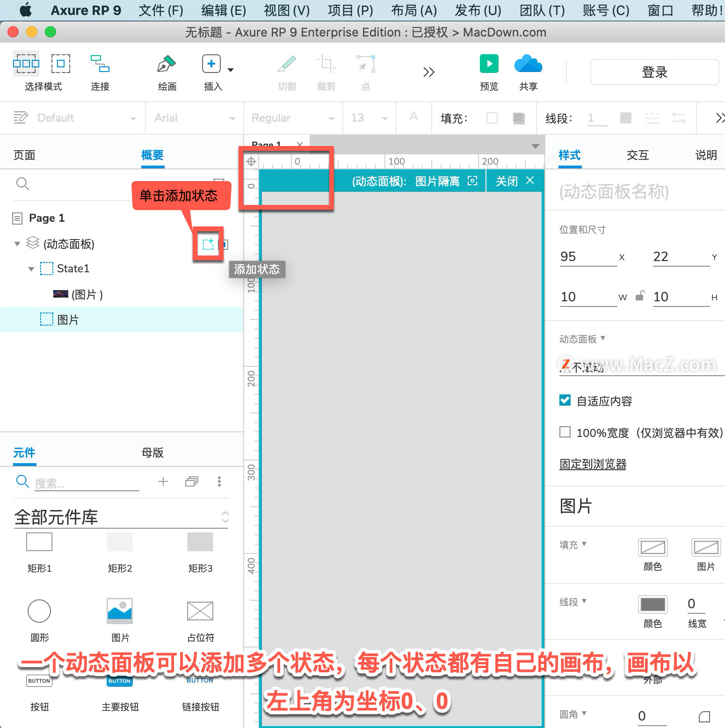Select the contained selection mode icon
Screen dimensions: 725x728
(x=61, y=64)
